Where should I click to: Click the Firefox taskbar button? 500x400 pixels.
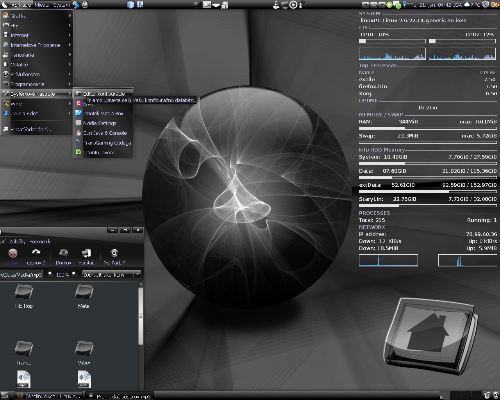pos(49,396)
